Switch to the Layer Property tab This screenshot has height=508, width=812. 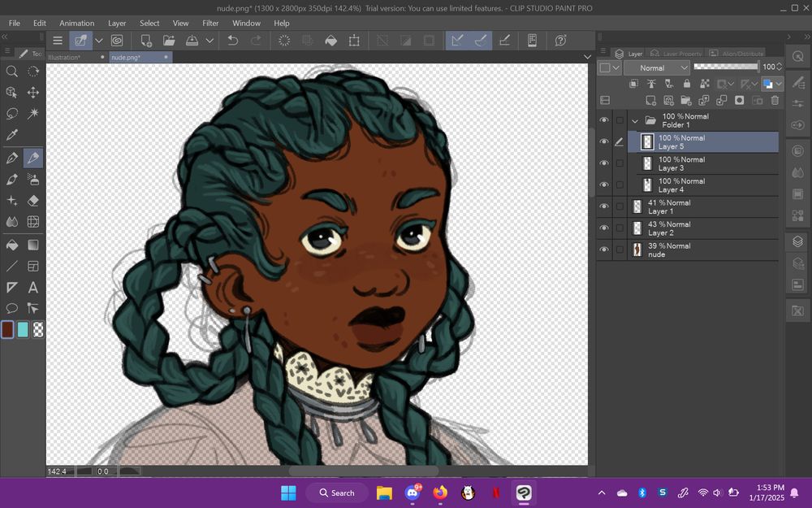tap(676, 54)
